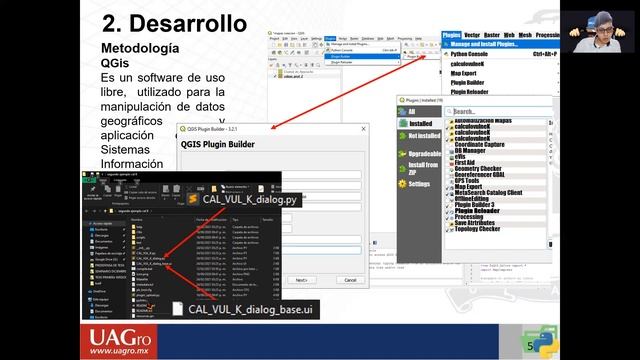
Task: Open the Upgradeable plugins tab
Action: (419, 153)
